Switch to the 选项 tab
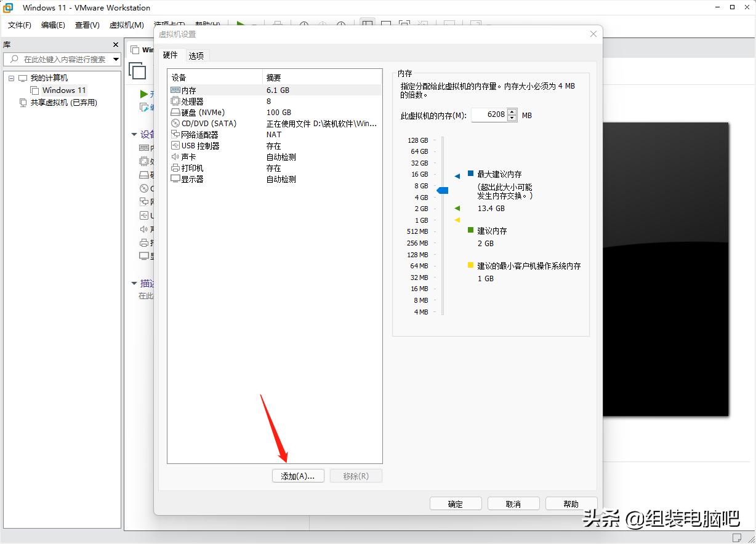 click(x=196, y=55)
